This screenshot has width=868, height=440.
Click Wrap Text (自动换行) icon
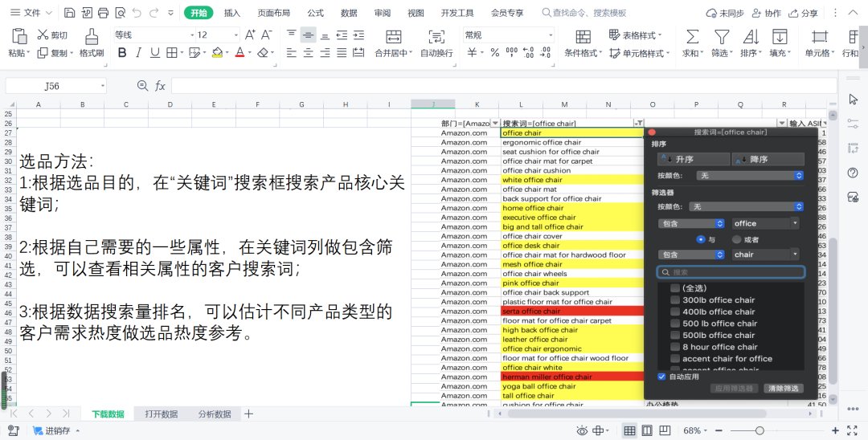436,37
